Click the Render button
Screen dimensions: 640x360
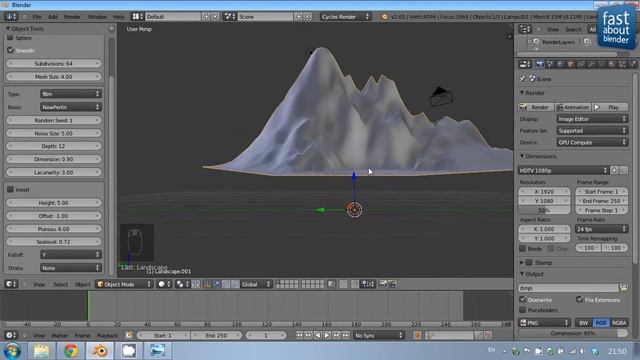536,107
